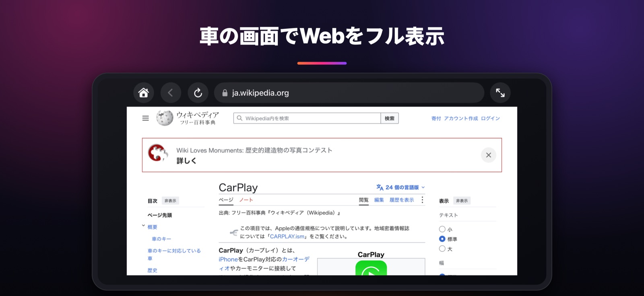
Task: Open the 履歴を表示 tab
Action: pyautogui.click(x=402, y=200)
